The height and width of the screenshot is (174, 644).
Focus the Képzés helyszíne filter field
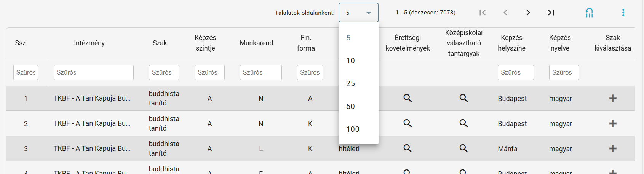tap(516, 72)
